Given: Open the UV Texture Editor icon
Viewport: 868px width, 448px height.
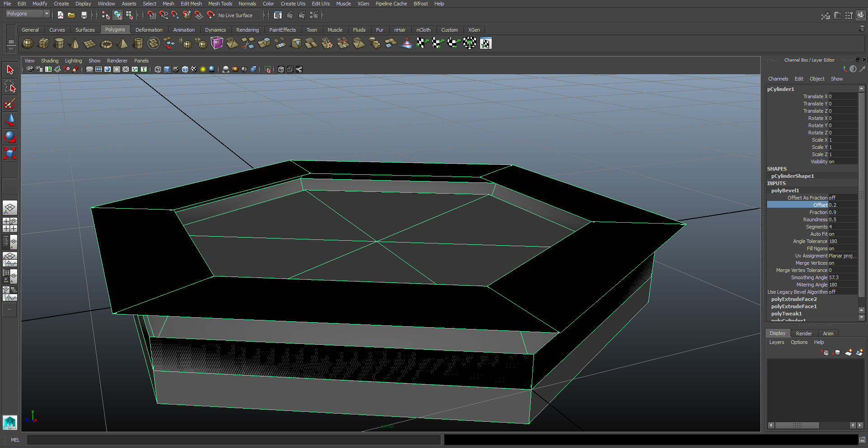Looking at the screenshot, I should point(486,43).
